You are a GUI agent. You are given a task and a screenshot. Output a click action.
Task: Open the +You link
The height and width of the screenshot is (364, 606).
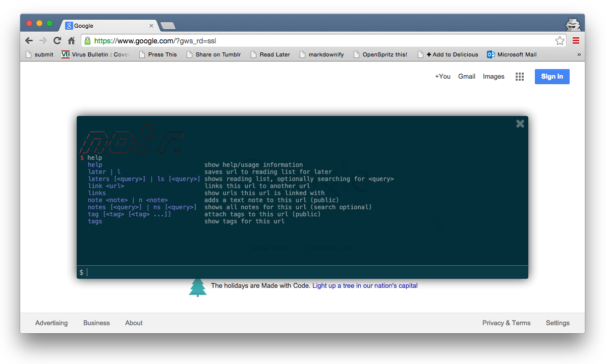(x=443, y=77)
